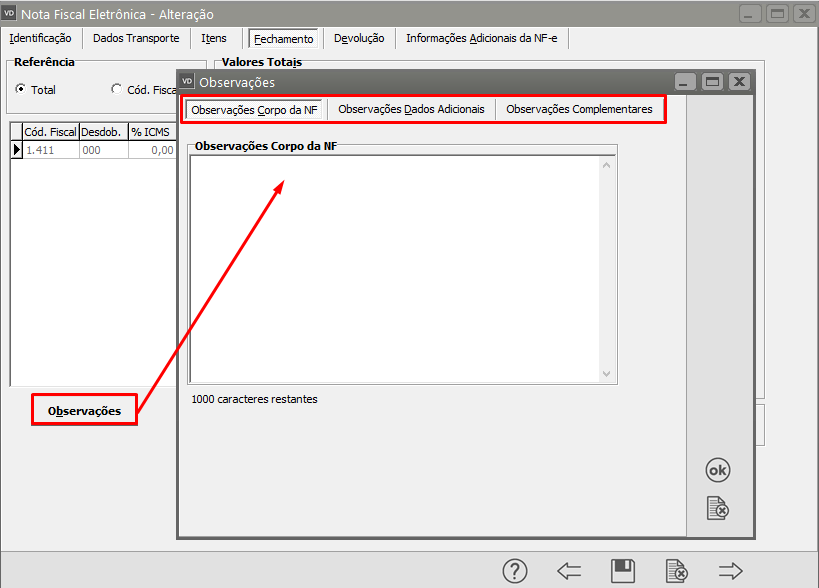The image size is (819, 588).
Task: Click the text area scroll up arrow
Action: (606, 166)
